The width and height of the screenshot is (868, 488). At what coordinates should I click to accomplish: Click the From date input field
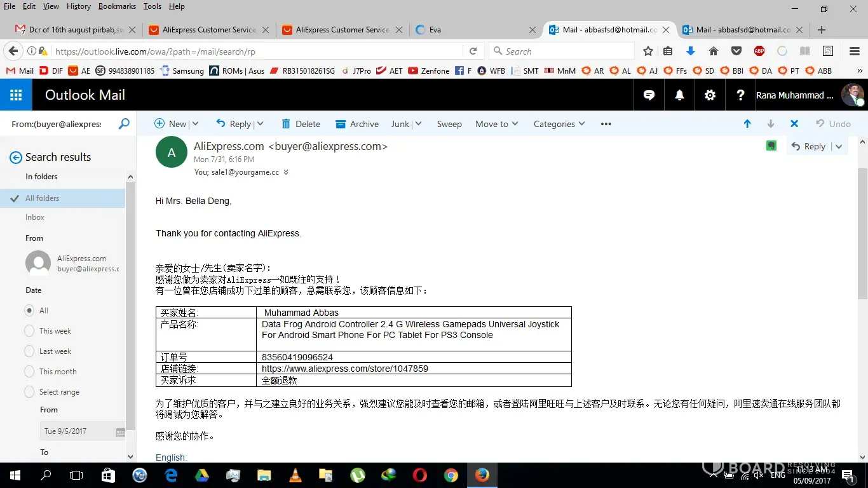coord(76,431)
